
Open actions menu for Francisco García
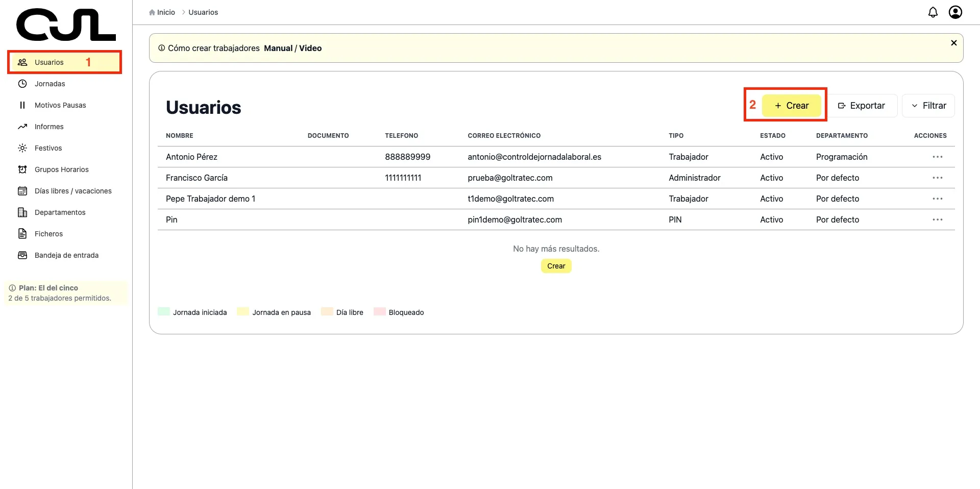pos(937,178)
